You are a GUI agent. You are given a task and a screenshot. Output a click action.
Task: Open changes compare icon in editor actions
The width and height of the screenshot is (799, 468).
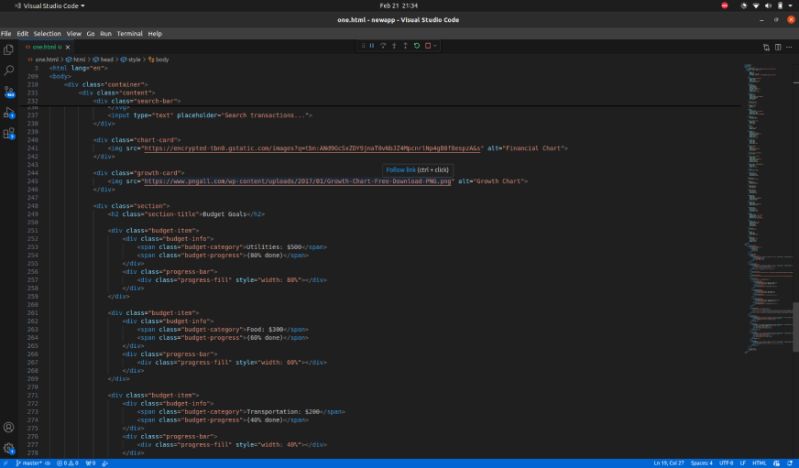click(766, 47)
